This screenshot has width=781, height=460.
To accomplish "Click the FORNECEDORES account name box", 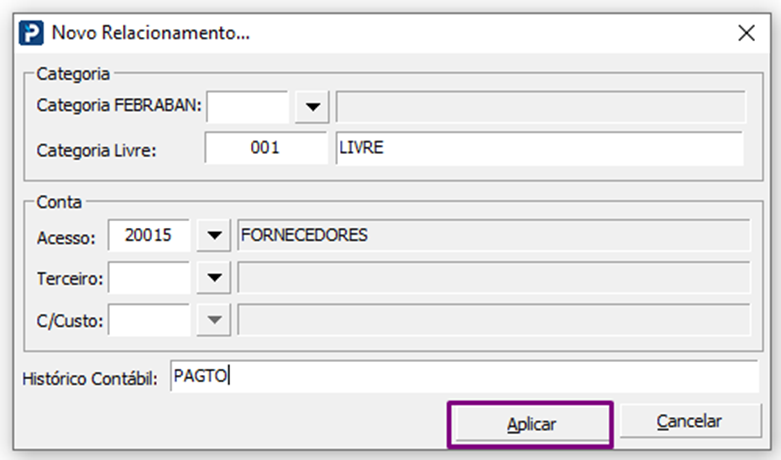I will (494, 236).
